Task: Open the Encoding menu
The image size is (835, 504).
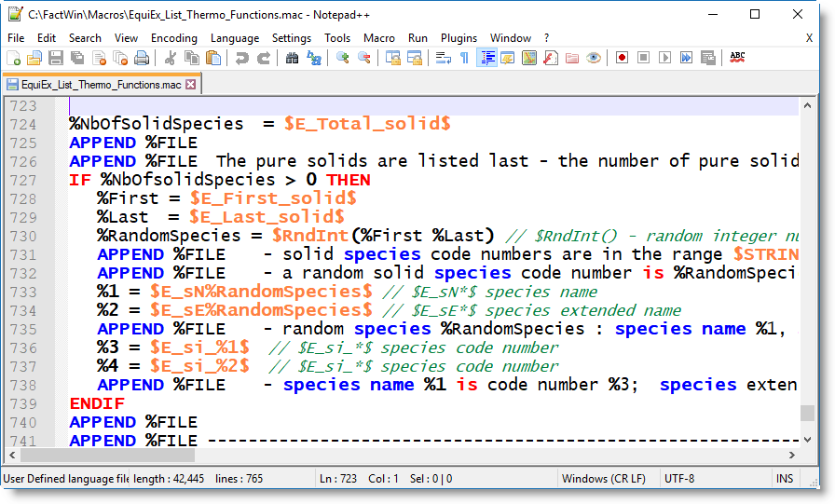Action: click(x=174, y=38)
